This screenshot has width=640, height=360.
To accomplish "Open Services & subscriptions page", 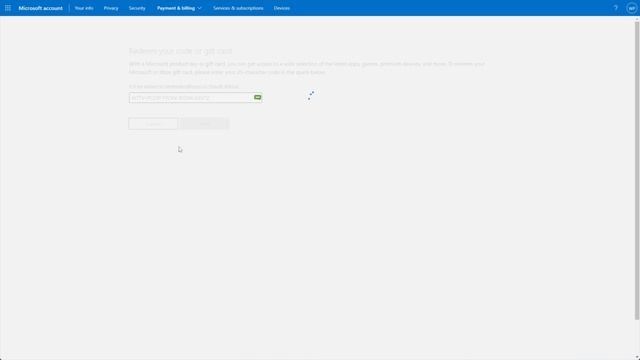I will click(238, 8).
